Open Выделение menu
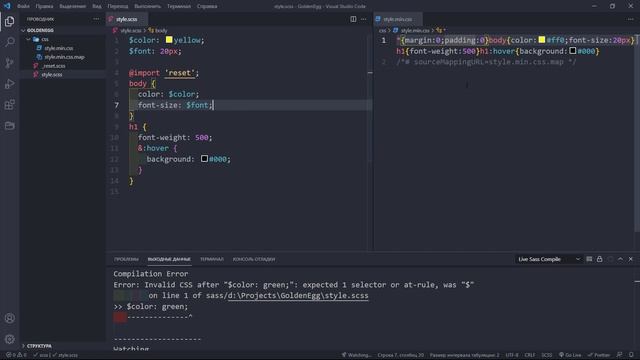The image size is (640, 360). coord(73,6)
